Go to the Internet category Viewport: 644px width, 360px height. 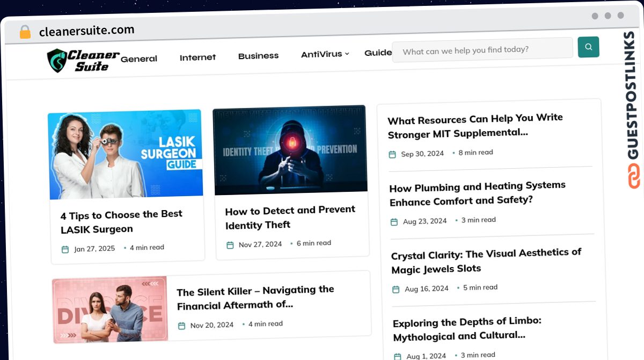click(197, 57)
